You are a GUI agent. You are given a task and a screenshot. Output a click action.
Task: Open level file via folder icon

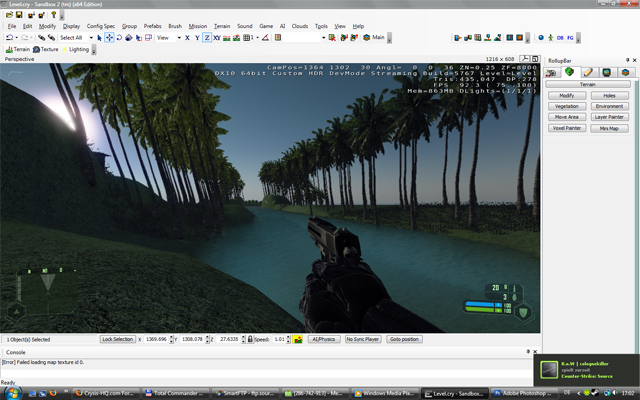[x=9, y=15]
